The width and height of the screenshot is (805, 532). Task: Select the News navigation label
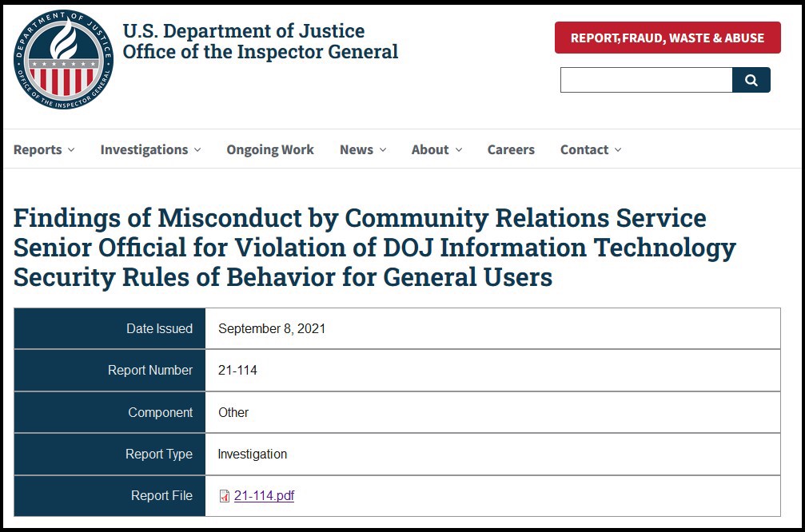(x=357, y=150)
